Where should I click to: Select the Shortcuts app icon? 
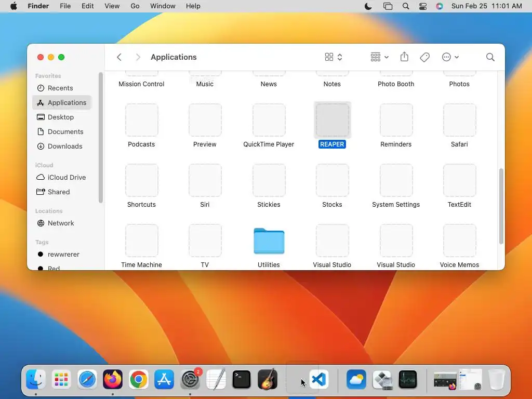(x=141, y=180)
